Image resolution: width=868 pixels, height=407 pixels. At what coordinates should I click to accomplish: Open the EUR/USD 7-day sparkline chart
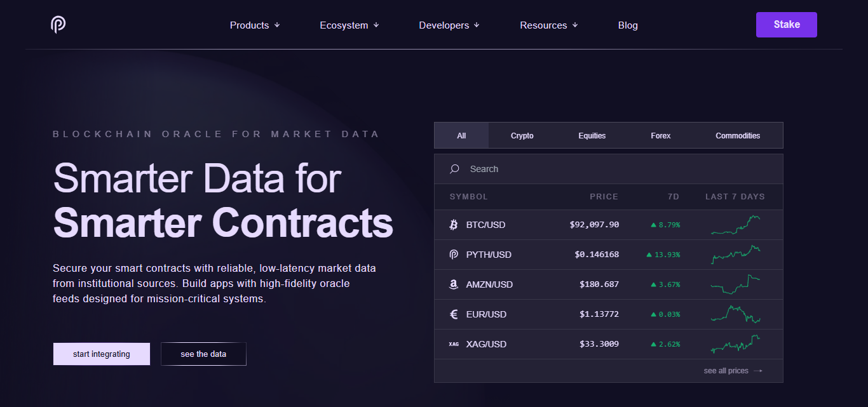(x=735, y=314)
